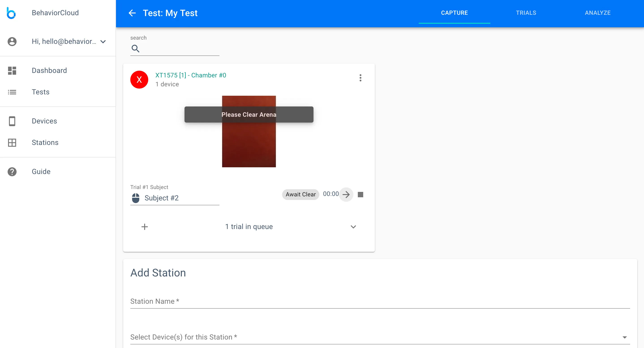The width and height of the screenshot is (644, 348).
Task: Click the red arena camera preview
Action: [249, 145]
